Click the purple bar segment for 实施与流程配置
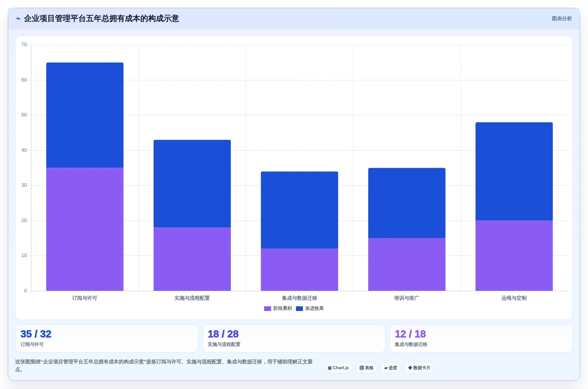Screen dimensions: 588x389 (192, 259)
